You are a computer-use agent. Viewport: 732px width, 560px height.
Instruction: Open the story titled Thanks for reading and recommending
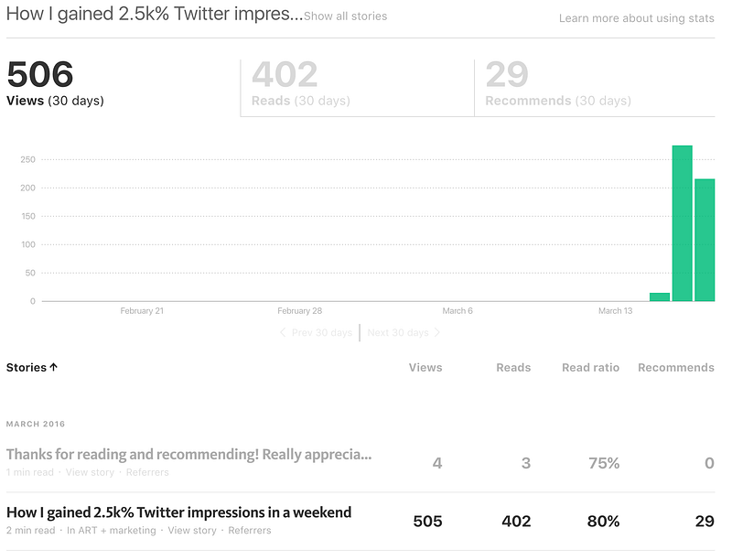point(188,454)
